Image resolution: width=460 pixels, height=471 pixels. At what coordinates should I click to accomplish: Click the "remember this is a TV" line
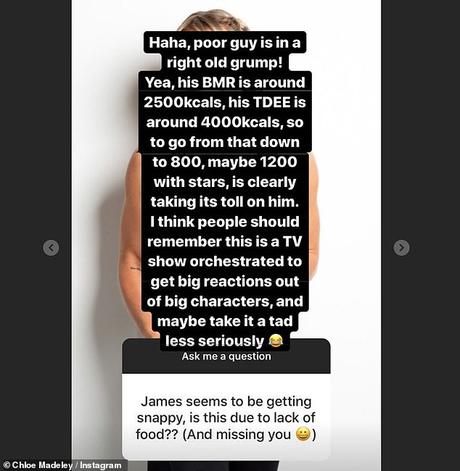coord(225,241)
